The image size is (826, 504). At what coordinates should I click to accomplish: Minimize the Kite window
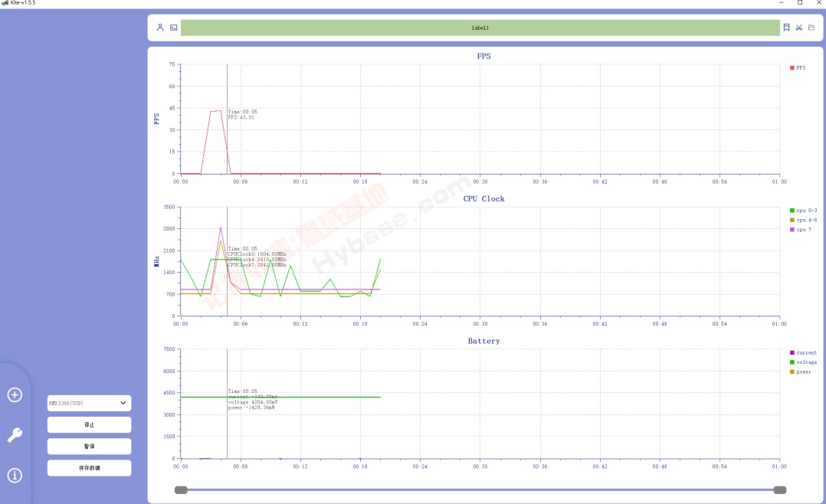[782, 2]
